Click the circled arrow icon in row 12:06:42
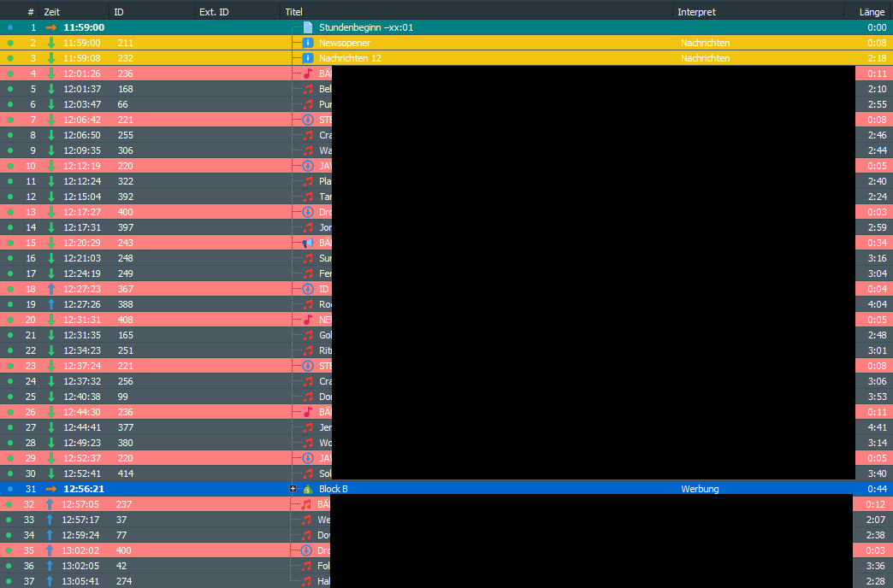This screenshot has width=893, height=588. tap(308, 120)
